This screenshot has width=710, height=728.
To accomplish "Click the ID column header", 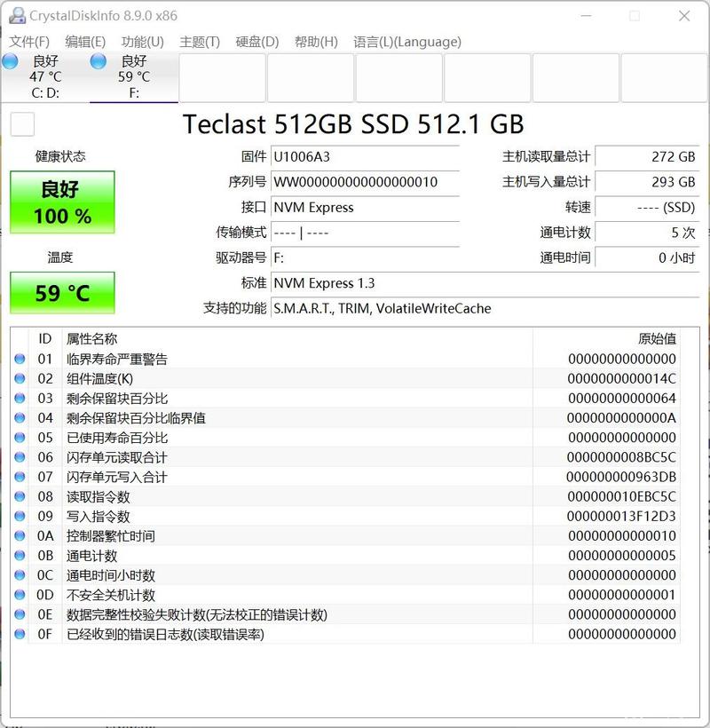I will 45,339.
